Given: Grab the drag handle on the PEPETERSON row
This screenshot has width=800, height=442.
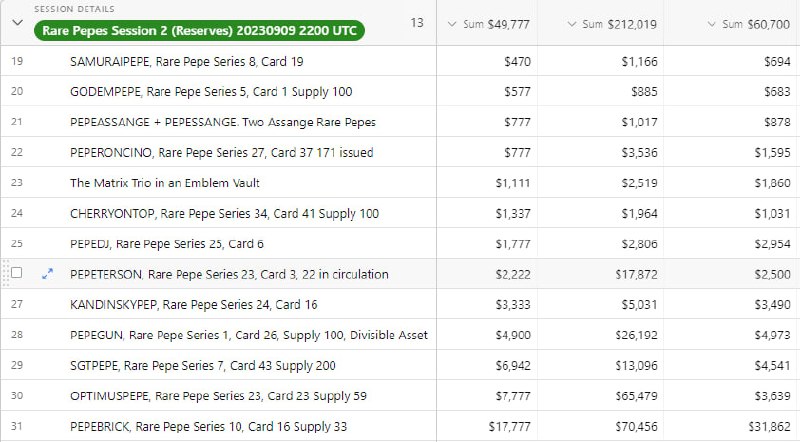Looking at the screenshot, I should tap(6, 273).
